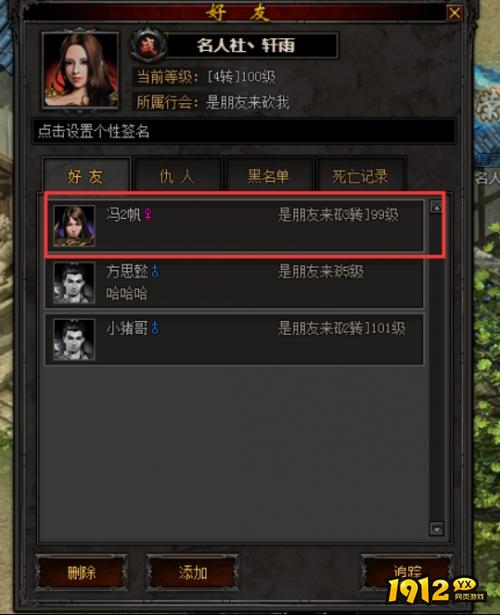Select the 好友 tab
Screen dimensions: 500x615
coord(86,175)
